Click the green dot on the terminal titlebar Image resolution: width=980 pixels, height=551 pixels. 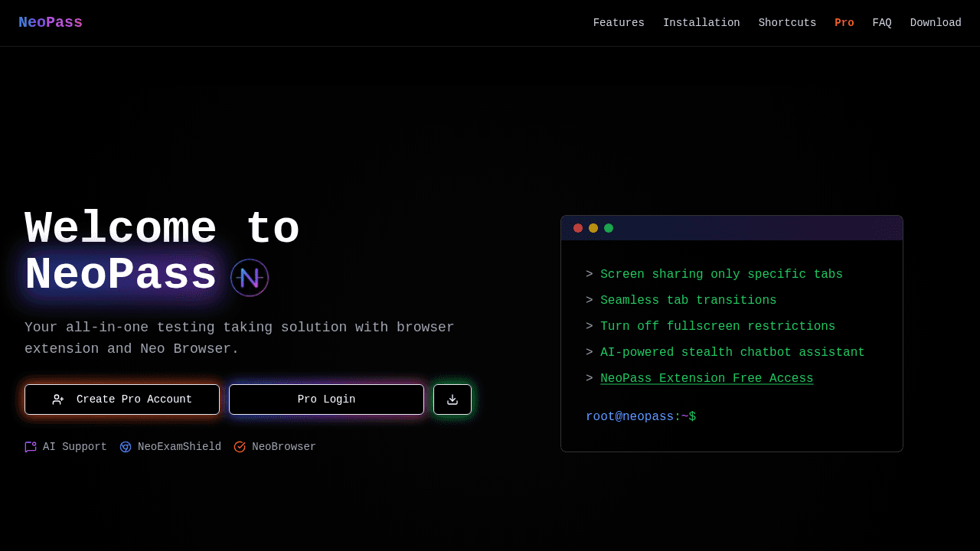[608, 227]
